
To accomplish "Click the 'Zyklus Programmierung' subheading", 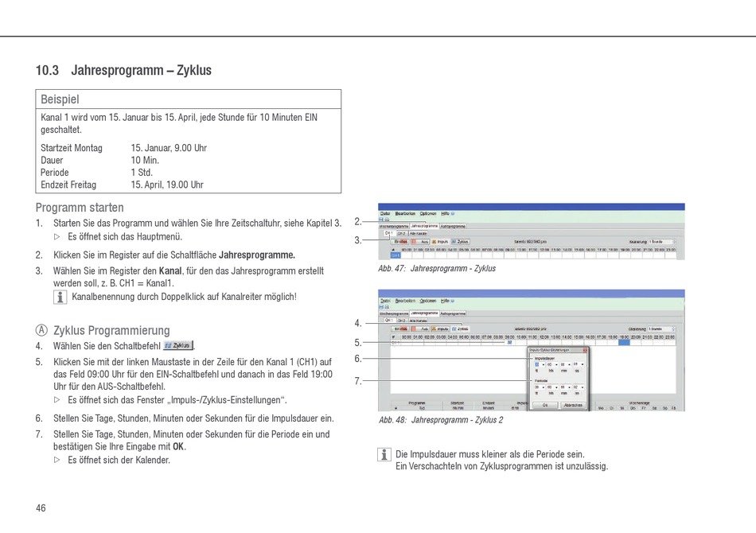I will [111, 331].
